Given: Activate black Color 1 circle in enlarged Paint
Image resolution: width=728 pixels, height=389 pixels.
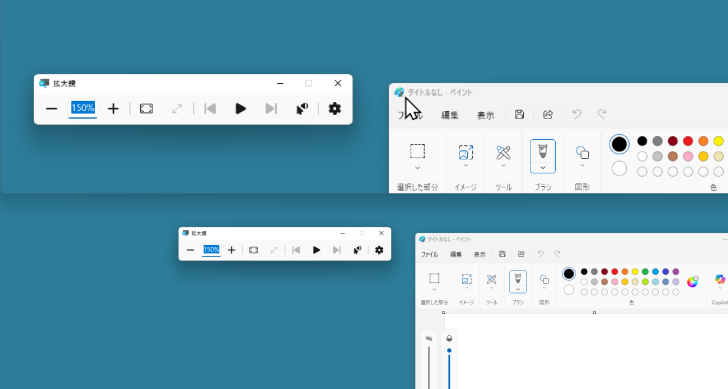Looking at the screenshot, I should click(x=619, y=144).
